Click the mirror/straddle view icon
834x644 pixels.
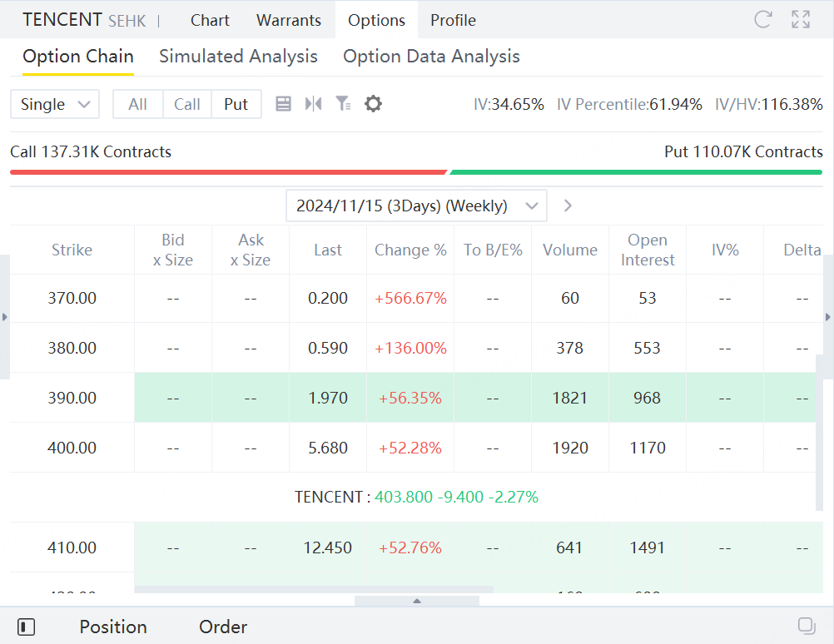(313, 104)
